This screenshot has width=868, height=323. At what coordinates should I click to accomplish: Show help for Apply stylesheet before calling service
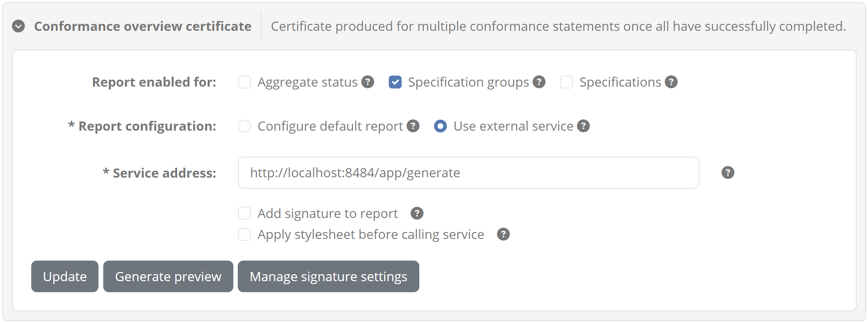503,234
